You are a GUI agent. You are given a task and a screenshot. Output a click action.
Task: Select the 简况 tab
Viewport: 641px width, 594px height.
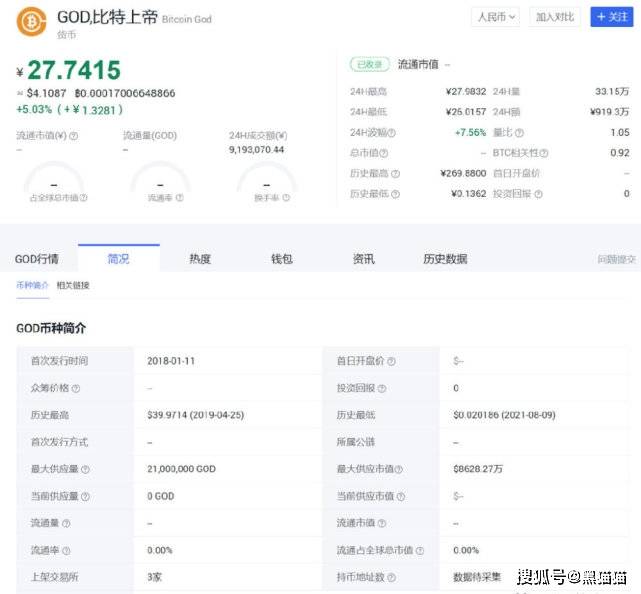tap(119, 258)
